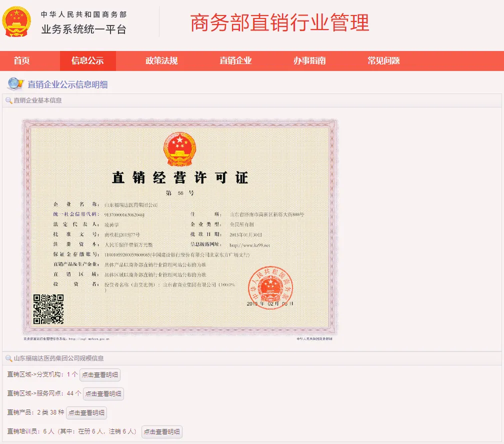Open the 直销企业 navigation tab
This screenshot has width=504, height=444.
pos(235,61)
